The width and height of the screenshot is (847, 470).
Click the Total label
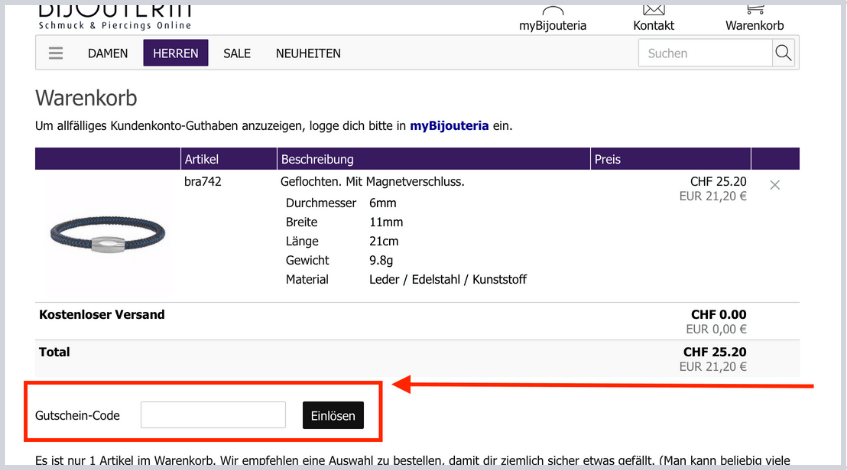55,352
